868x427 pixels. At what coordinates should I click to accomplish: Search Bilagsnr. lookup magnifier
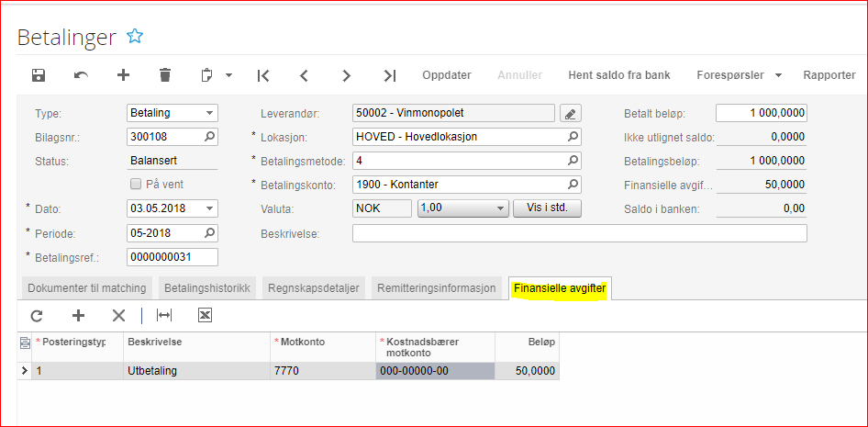209,136
